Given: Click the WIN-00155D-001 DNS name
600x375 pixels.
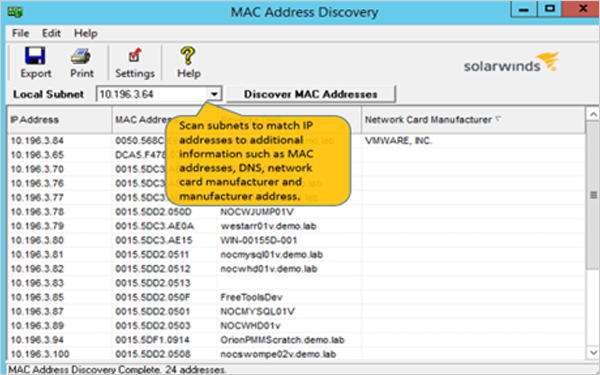Looking at the screenshot, I should pos(259,240).
